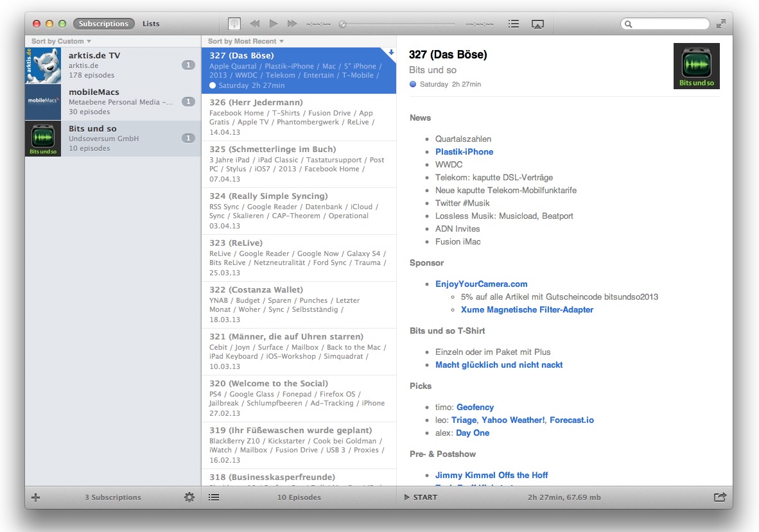Click the search input field
This screenshot has width=759, height=532.
coord(669,24)
